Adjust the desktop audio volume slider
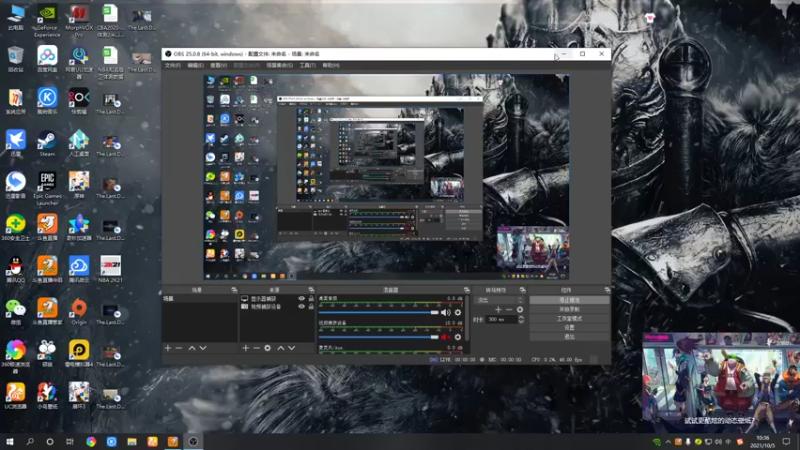This screenshot has height=450, width=800. pyautogui.click(x=379, y=312)
